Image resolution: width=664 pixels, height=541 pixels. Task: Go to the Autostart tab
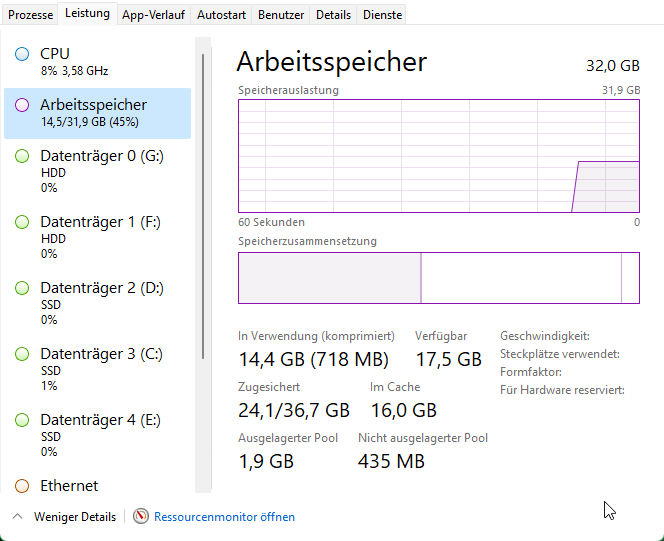(x=221, y=15)
